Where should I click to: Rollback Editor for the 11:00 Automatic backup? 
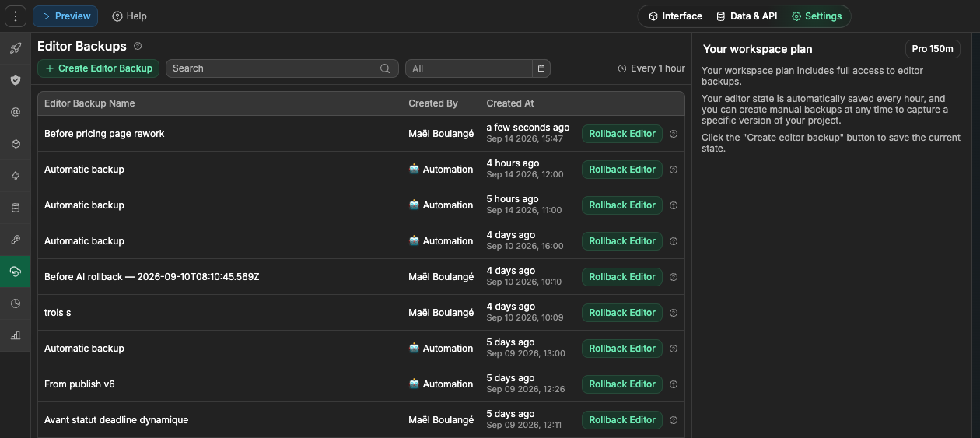[x=622, y=205]
